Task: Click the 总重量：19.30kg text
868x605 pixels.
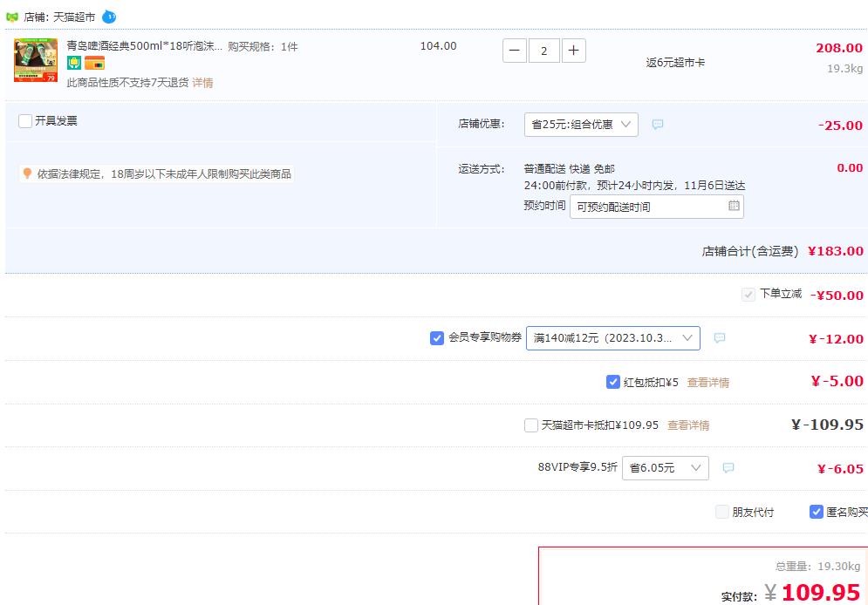Action: tap(817, 567)
